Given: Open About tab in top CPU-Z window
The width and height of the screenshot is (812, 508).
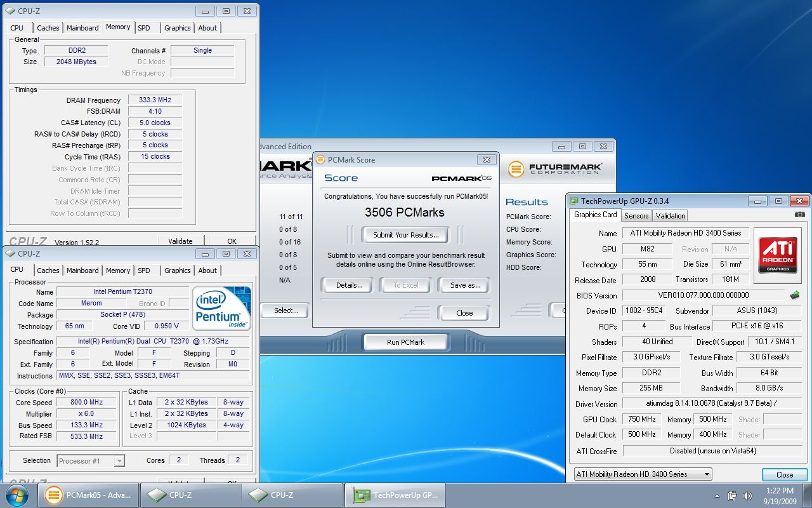Looking at the screenshot, I should 207,28.
